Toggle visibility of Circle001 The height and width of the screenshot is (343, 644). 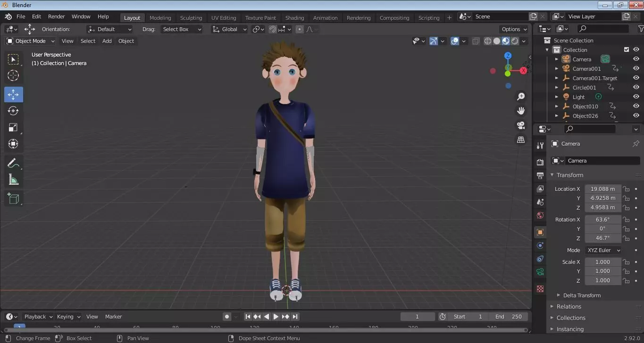[x=636, y=88]
